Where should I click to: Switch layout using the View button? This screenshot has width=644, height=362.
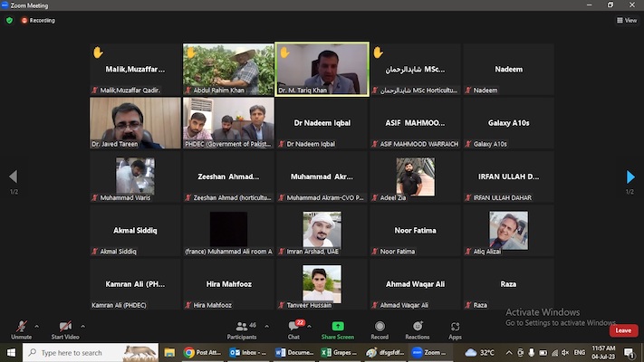[x=627, y=20]
